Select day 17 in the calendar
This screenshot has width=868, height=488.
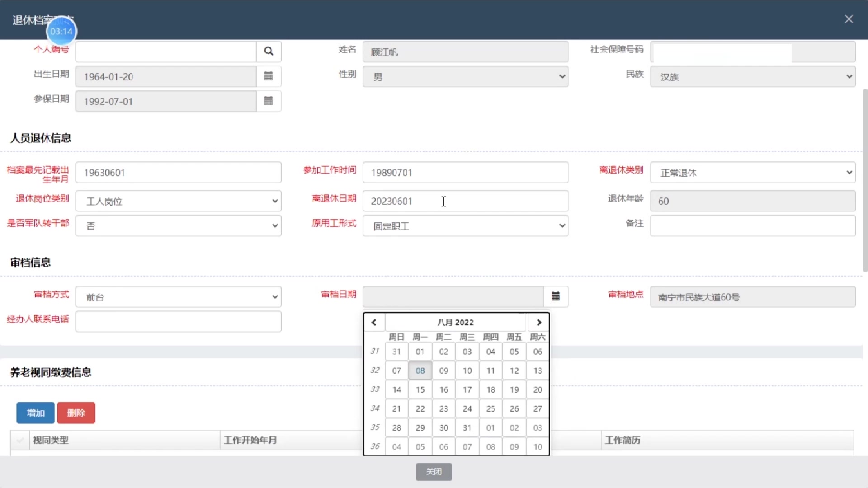click(x=467, y=389)
